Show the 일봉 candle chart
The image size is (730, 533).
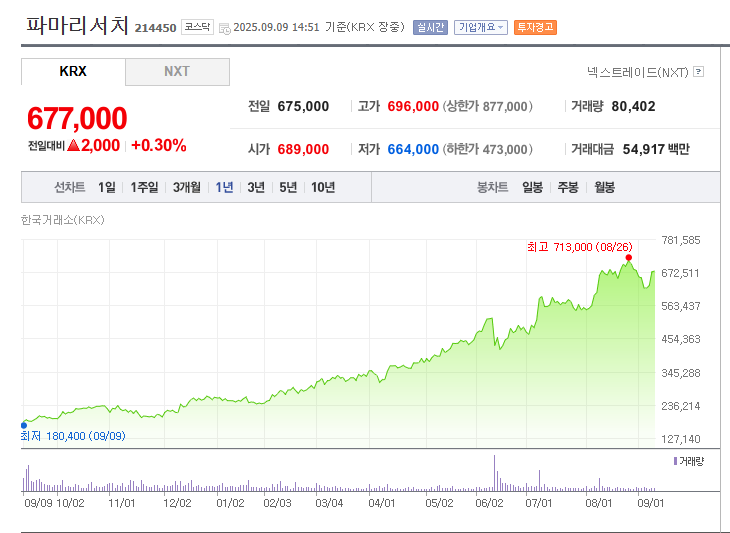(x=532, y=187)
